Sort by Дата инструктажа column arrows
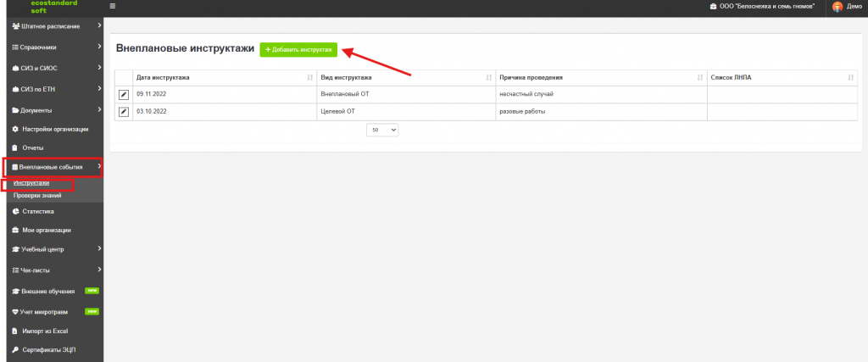 [310, 78]
